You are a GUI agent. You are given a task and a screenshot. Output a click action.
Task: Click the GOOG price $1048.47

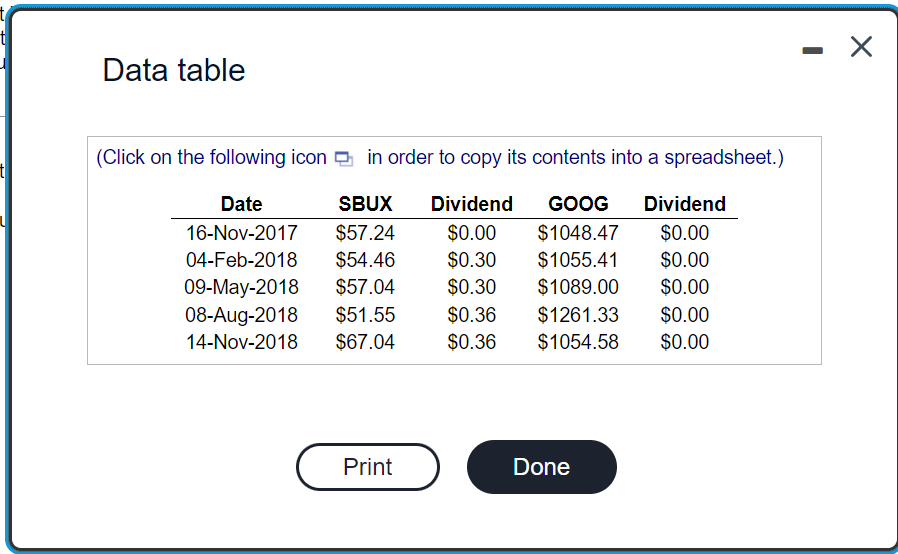point(578,233)
